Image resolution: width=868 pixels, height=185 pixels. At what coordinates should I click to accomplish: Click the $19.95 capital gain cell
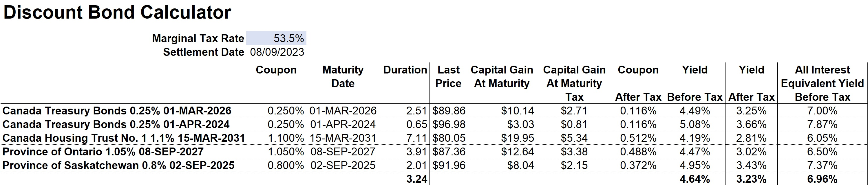pyautogui.click(x=517, y=138)
